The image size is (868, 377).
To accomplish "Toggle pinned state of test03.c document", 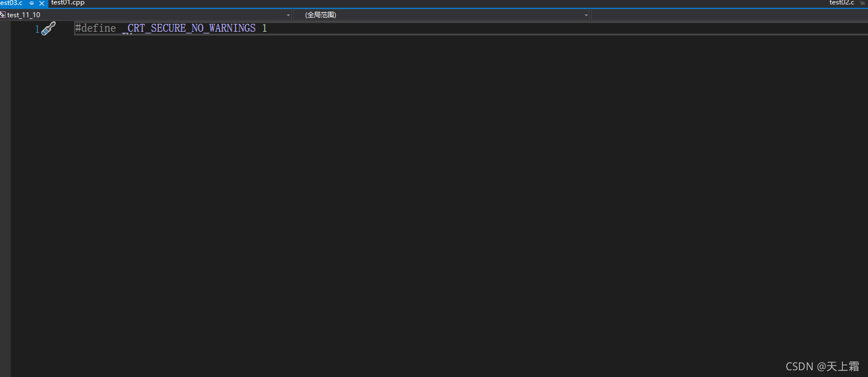I will (x=31, y=3).
